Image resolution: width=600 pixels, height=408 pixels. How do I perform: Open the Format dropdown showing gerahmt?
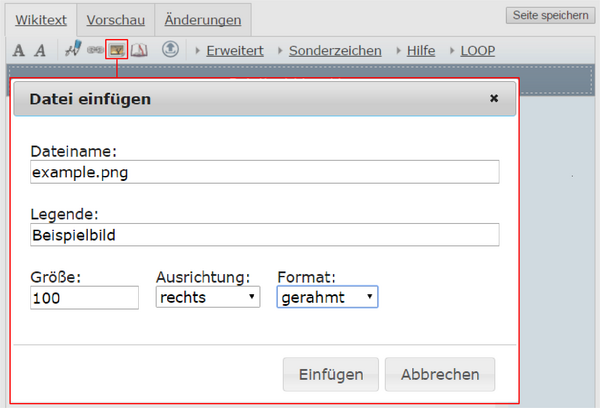327,297
